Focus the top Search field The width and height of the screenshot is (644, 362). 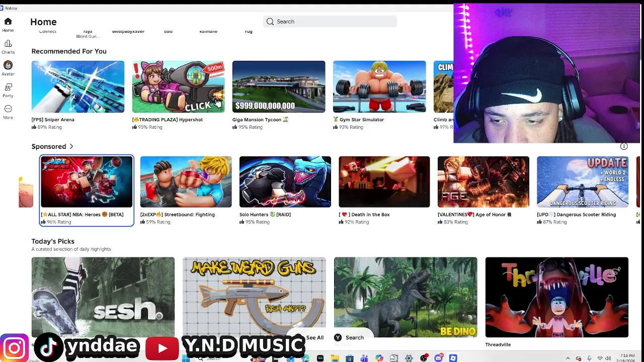pyautogui.click(x=330, y=22)
